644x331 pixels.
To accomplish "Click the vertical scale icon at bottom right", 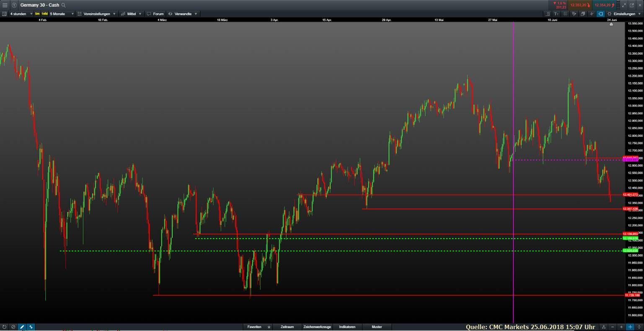I will 639,327.
